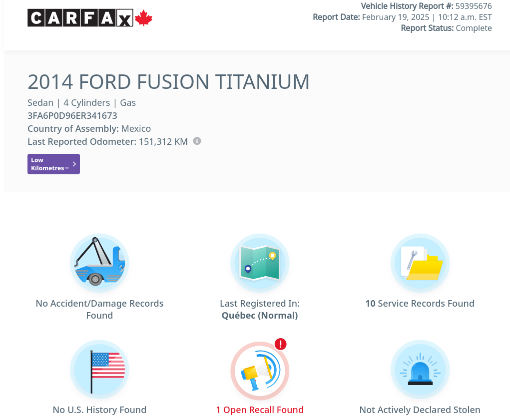Click the U.S. flag history icon
The height and width of the screenshot is (420, 510).
click(x=99, y=370)
